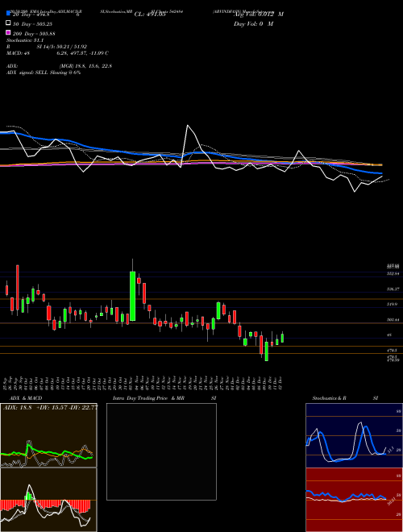Click the 519.9 price axis label

pyautogui.click(x=391, y=305)
